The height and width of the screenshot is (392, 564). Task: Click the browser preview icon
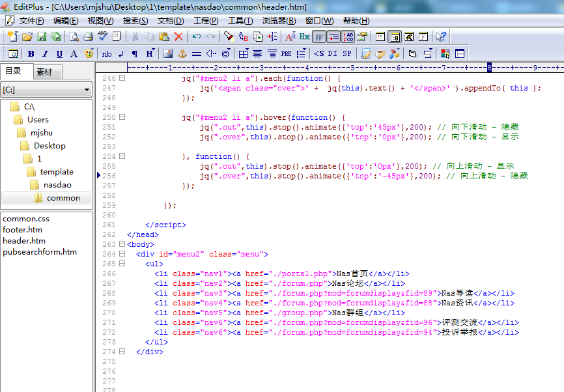13,54
